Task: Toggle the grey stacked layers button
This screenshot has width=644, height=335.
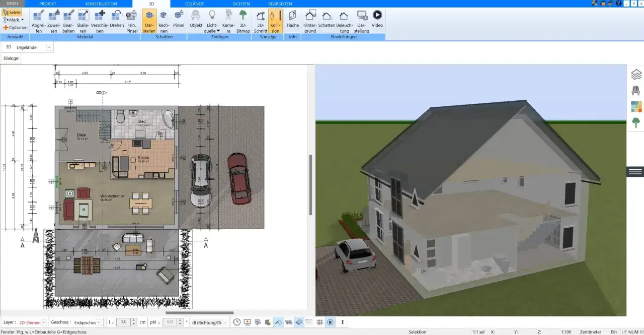Action: pyautogui.click(x=309, y=322)
